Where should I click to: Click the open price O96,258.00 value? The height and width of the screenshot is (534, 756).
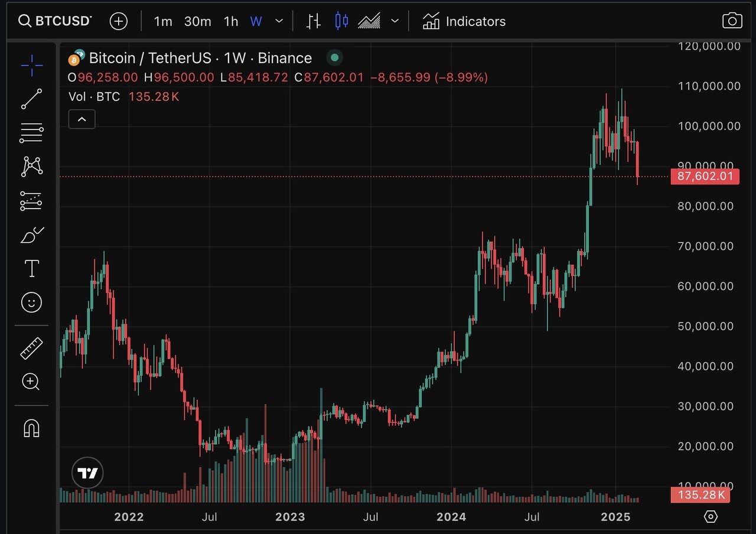[x=103, y=77]
